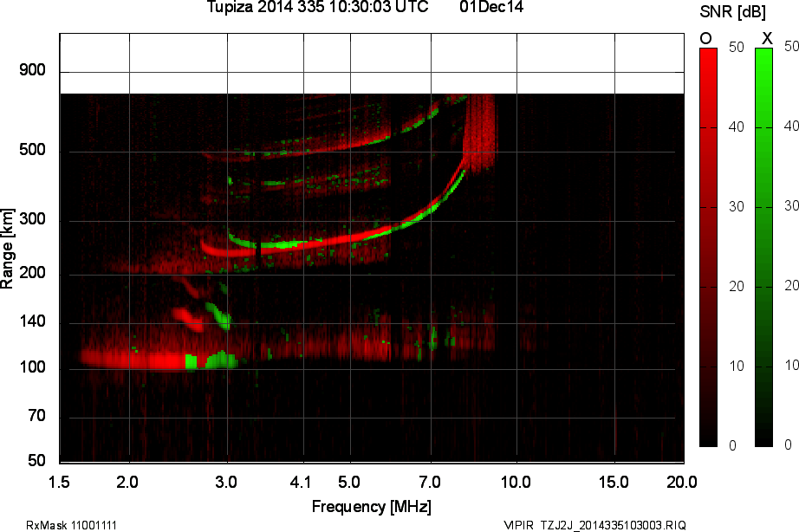
Task: Click the 'Range [km]' axis title
Action: click(7, 249)
